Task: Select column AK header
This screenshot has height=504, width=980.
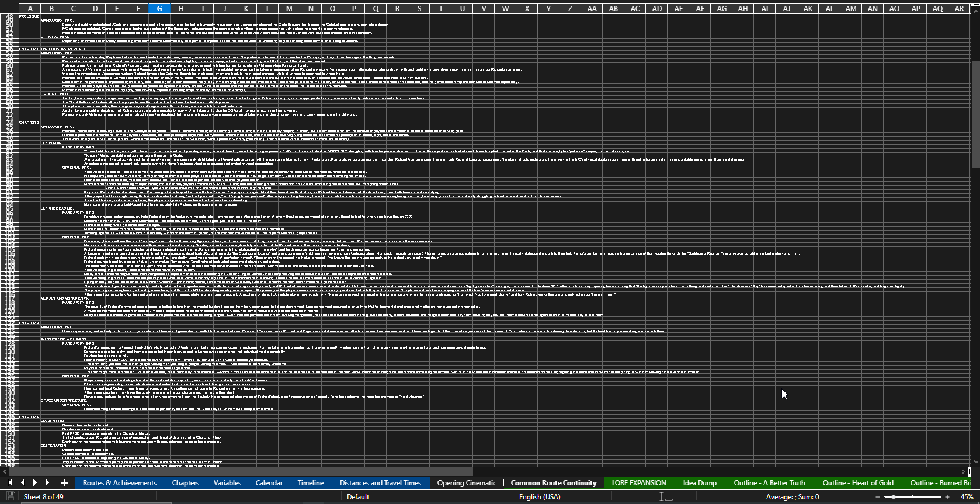Action: click(808, 8)
